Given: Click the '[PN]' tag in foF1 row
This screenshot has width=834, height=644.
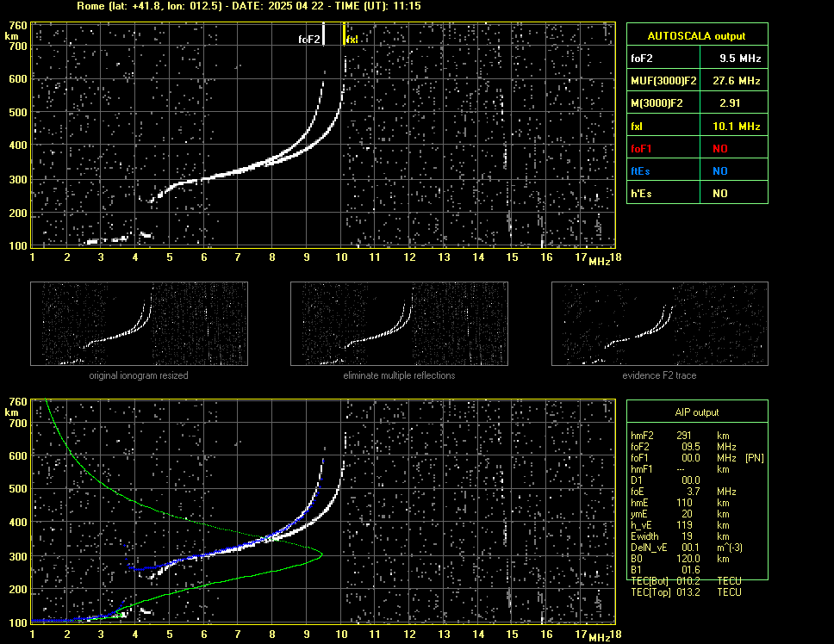Looking at the screenshot, I should pyautogui.click(x=754, y=458).
